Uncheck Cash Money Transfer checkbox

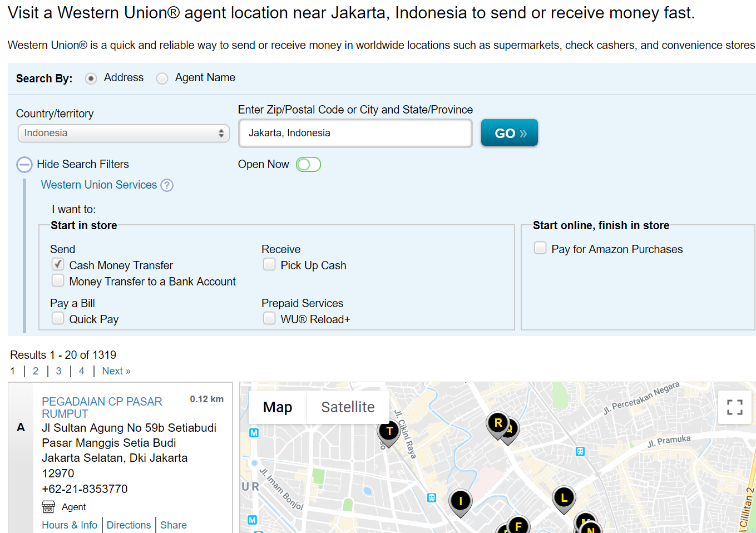(58, 264)
